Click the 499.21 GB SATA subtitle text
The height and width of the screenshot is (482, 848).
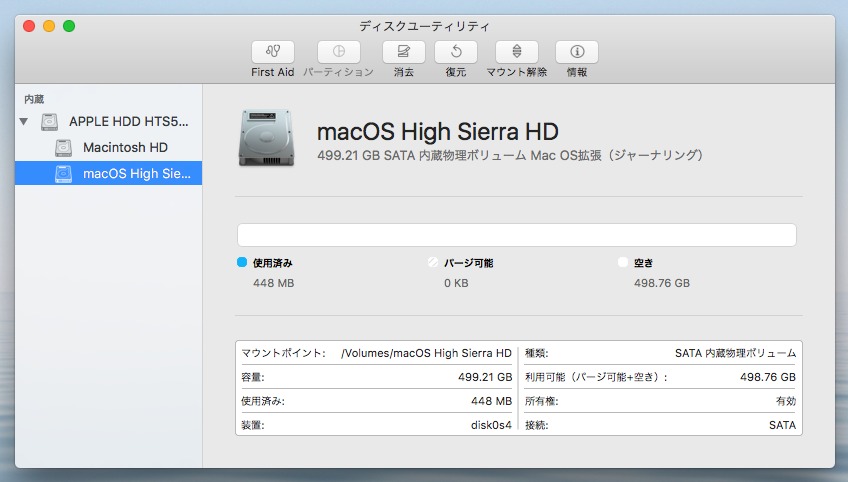pyautogui.click(x=510, y=155)
